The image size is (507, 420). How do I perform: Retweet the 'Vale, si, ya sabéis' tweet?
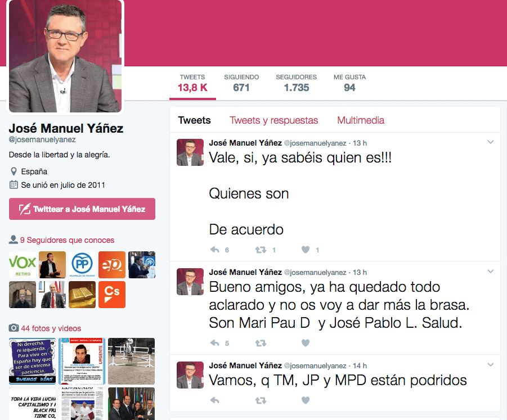tap(261, 250)
